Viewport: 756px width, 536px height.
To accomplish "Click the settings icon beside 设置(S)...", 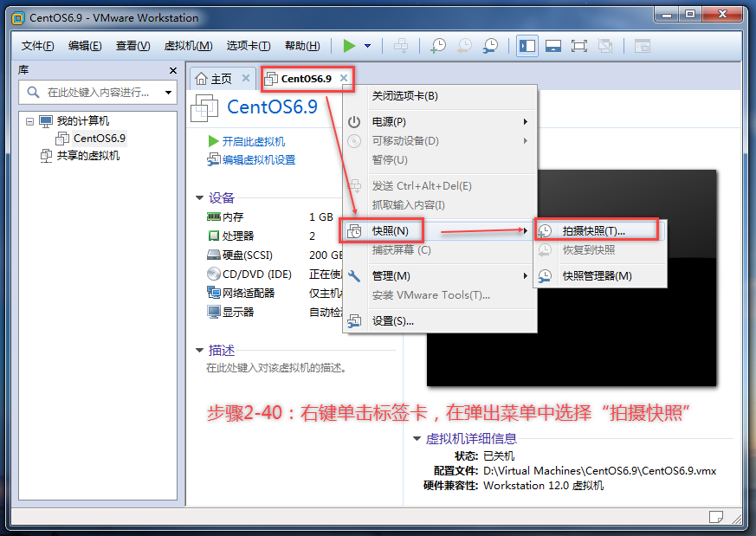I will click(x=354, y=321).
